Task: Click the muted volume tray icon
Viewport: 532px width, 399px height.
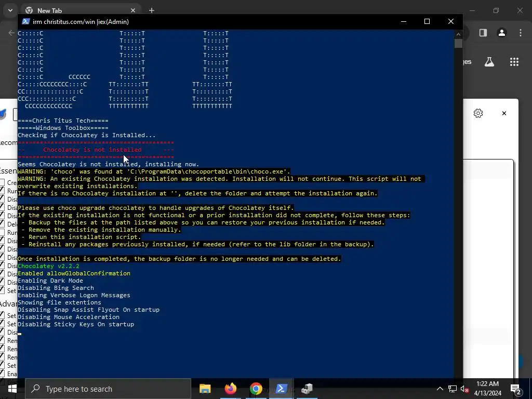Action: point(464,389)
